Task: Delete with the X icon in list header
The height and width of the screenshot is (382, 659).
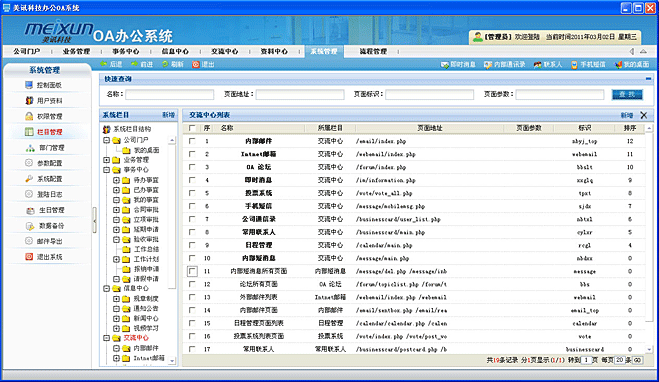Action: tap(643, 115)
